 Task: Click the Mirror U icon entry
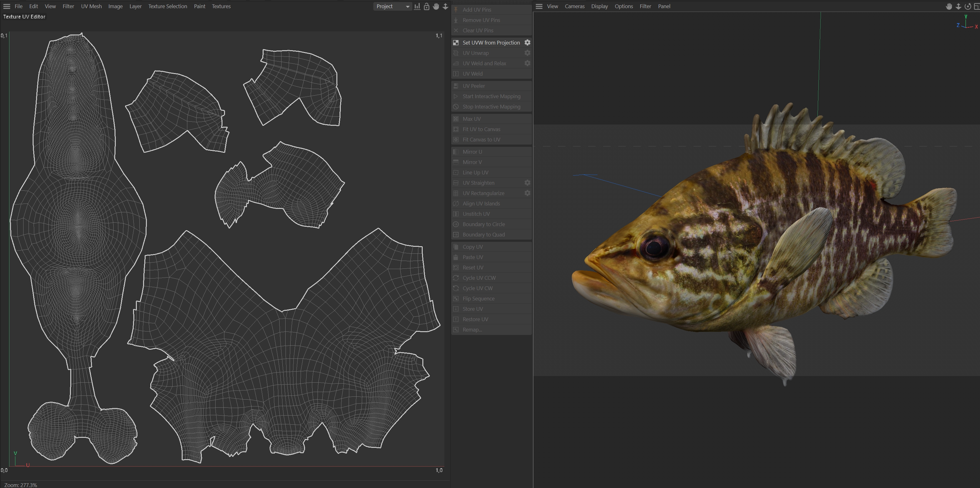point(456,152)
